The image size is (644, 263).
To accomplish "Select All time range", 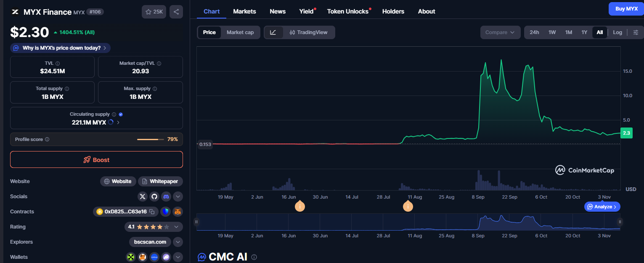I will coord(599,32).
